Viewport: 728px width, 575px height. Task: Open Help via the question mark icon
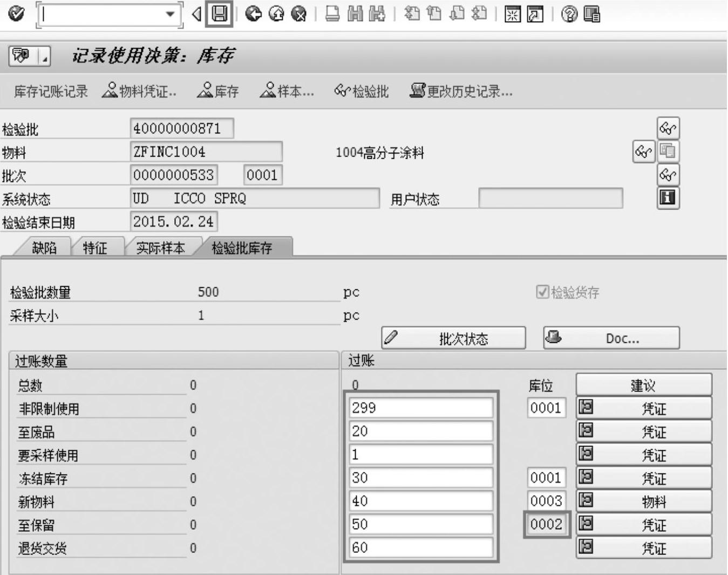pyautogui.click(x=569, y=14)
